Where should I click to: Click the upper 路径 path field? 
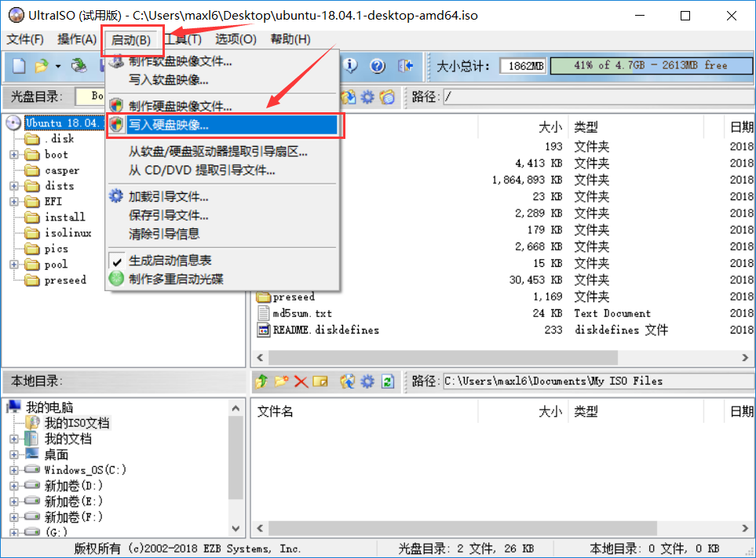599,97
